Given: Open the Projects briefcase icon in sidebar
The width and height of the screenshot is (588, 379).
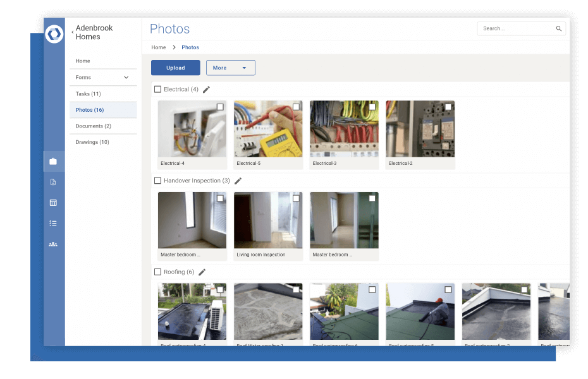Looking at the screenshot, I should [x=54, y=161].
